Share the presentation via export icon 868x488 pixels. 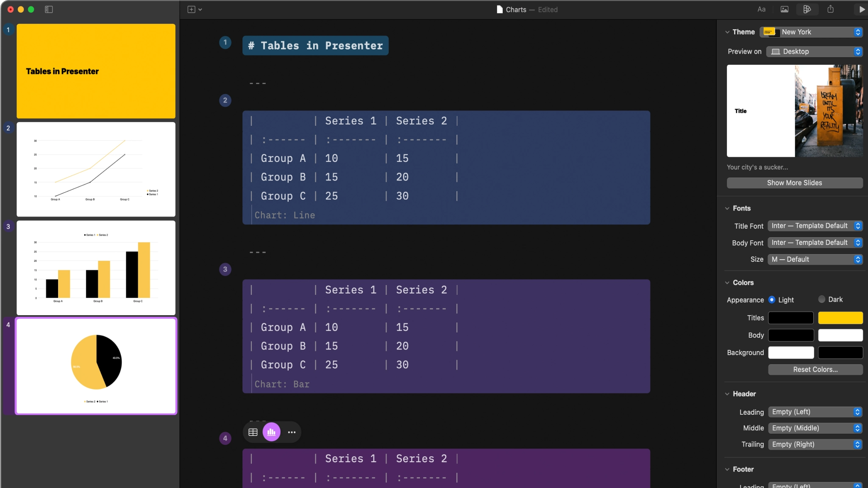click(830, 9)
